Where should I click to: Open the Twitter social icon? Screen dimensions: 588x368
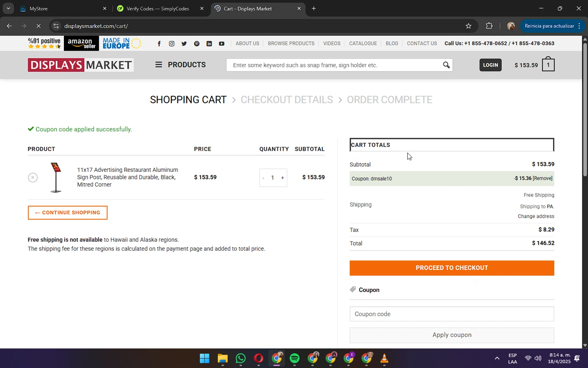184,44
